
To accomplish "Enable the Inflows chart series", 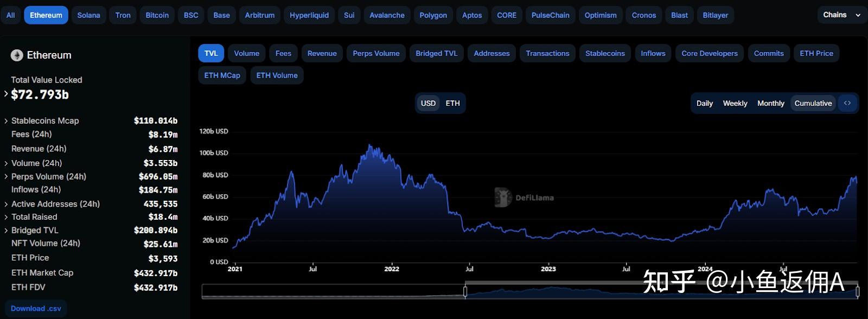I will (653, 53).
